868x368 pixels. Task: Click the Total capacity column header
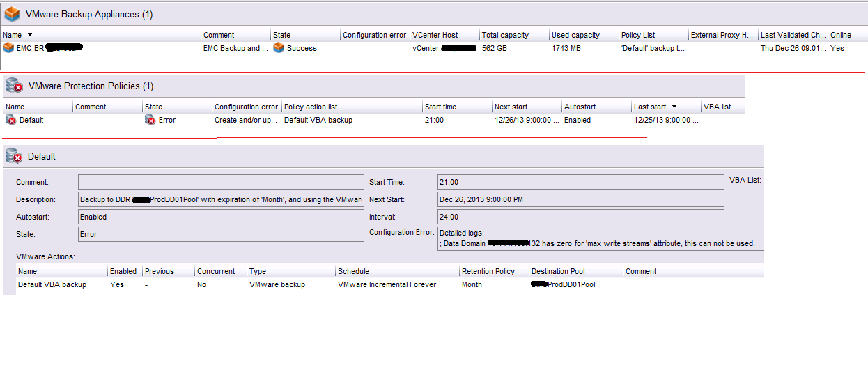[x=505, y=35]
